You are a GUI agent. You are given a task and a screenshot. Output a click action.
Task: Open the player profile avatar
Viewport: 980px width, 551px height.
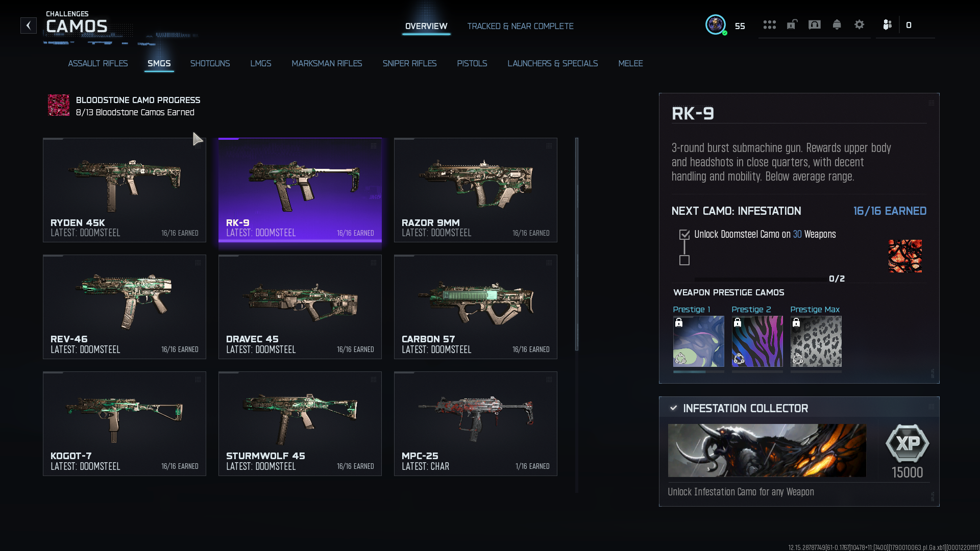(x=716, y=24)
